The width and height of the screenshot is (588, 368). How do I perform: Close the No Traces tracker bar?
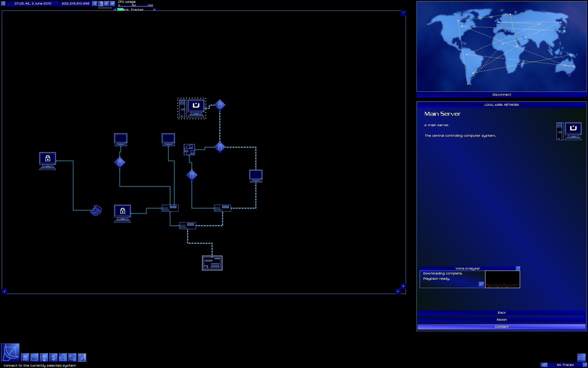point(585,365)
